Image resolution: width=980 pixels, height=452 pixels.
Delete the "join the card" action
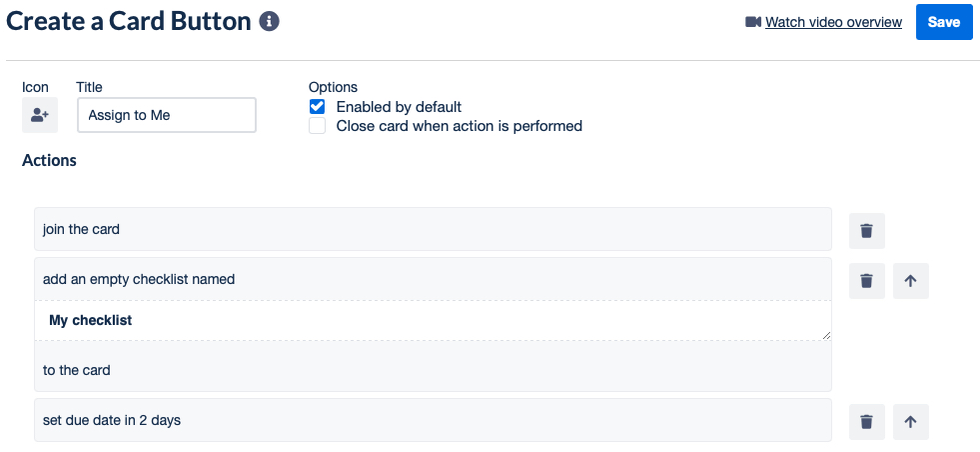[x=866, y=230]
